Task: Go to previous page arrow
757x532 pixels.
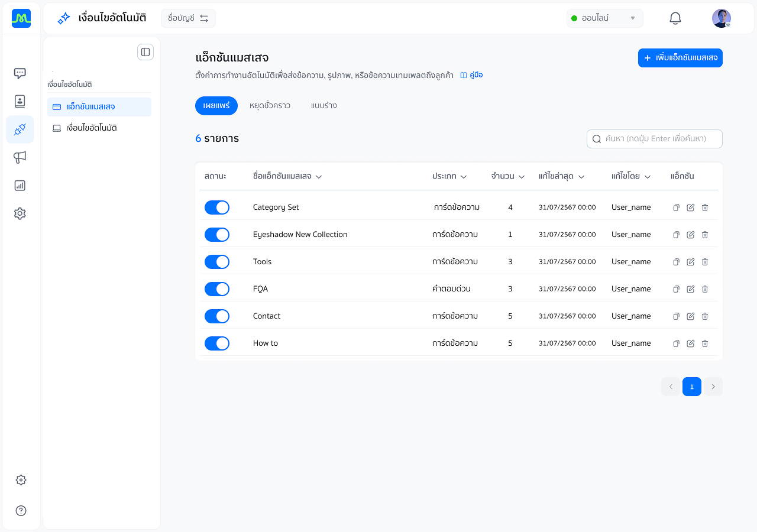Action: (x=671, y=387)
